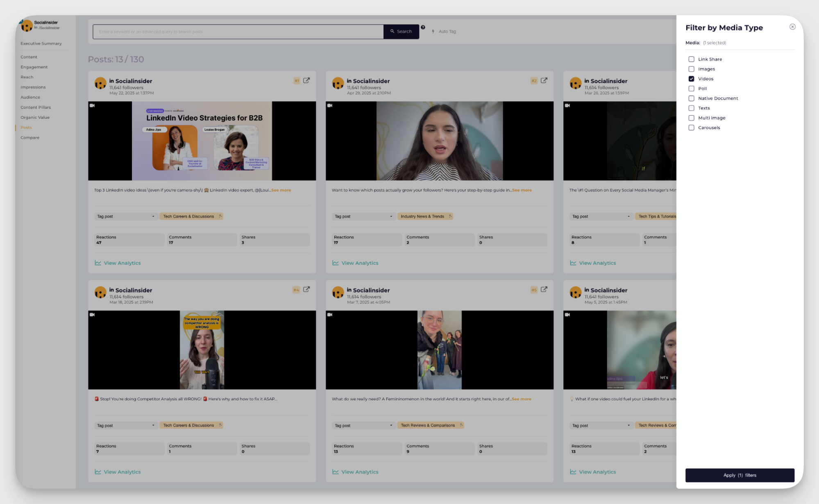Image resolution: width=819 pixels, height=504 pixels.
Task: Open the Audience sidebar item
Action: [30, 97]
